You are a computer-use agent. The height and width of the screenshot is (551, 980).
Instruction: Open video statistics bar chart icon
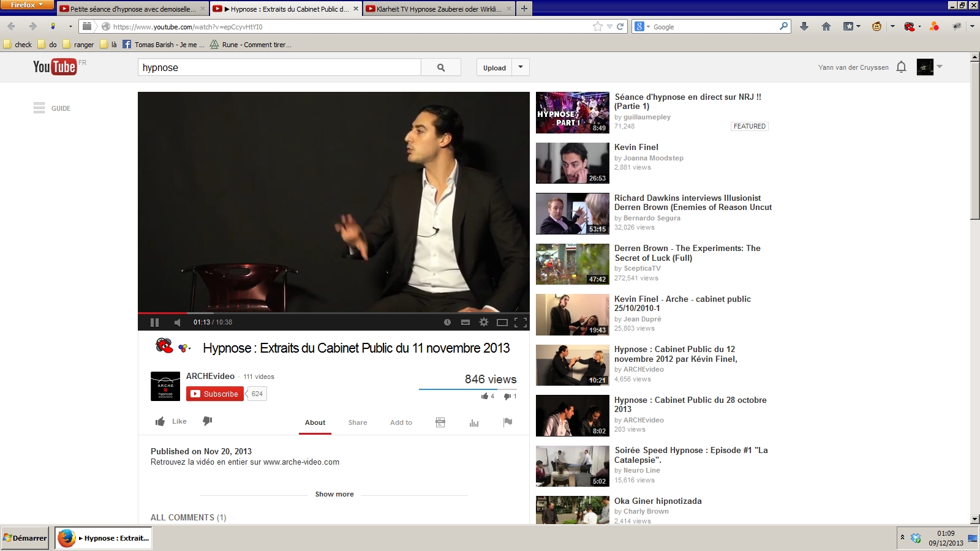tap(473, 422)
